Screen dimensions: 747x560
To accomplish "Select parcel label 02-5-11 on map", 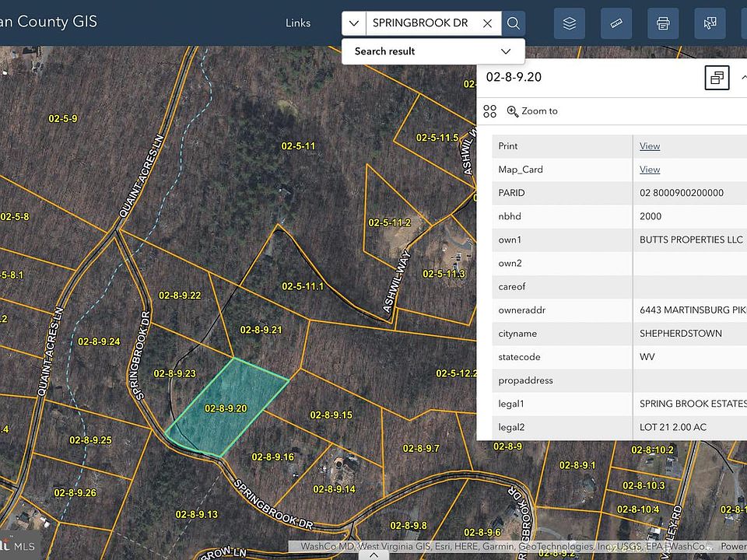I will point(298,146).
